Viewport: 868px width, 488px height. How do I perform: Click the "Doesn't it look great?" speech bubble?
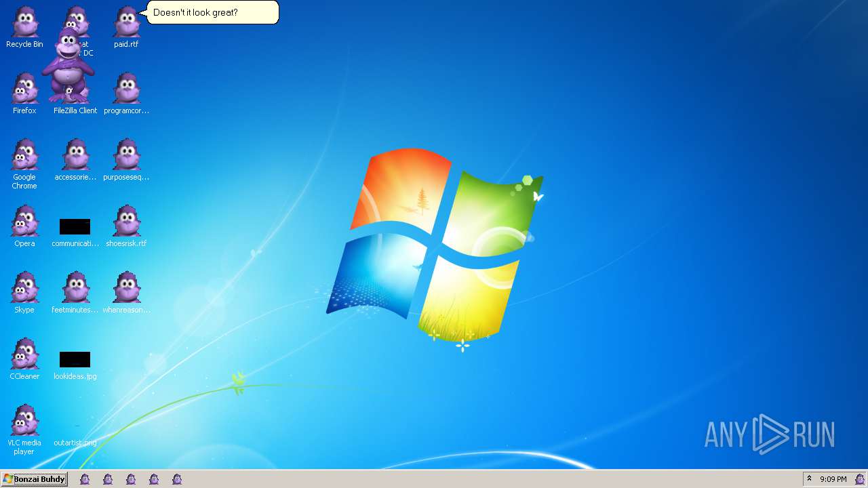pyautogui.click(x=212, y=12)
